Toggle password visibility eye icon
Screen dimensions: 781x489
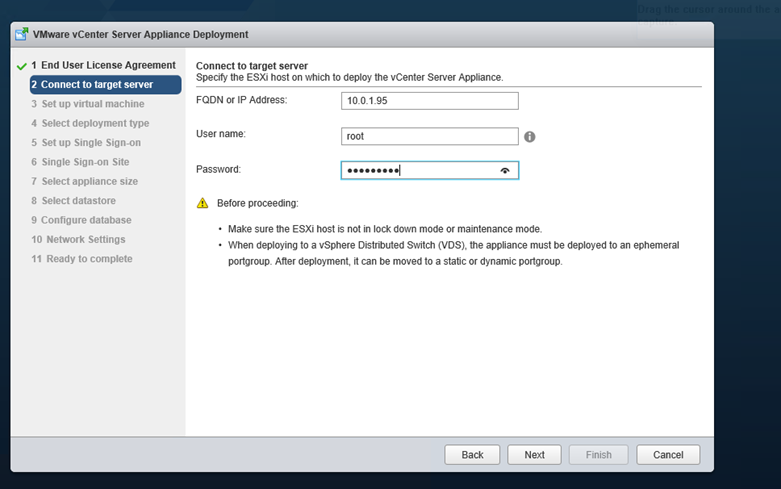pos(505,171)
